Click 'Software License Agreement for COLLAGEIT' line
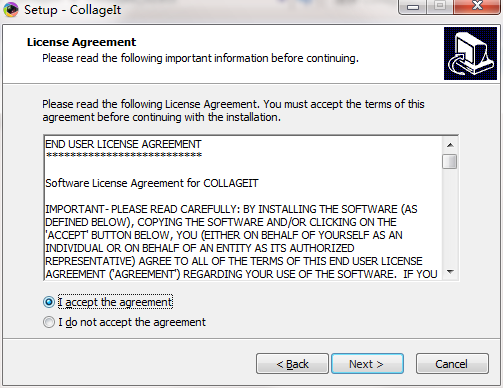The width and height of the screenshot is (503, 388). pos(152,183)
